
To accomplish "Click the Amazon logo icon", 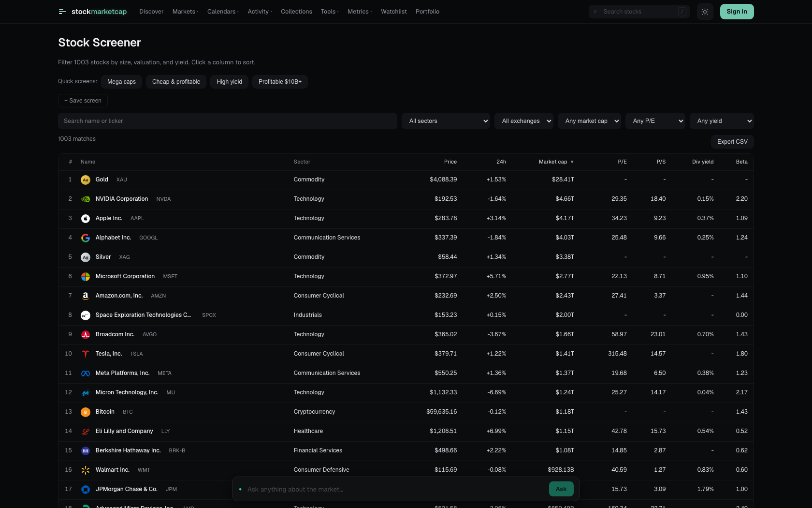I will tap(86, 296).
